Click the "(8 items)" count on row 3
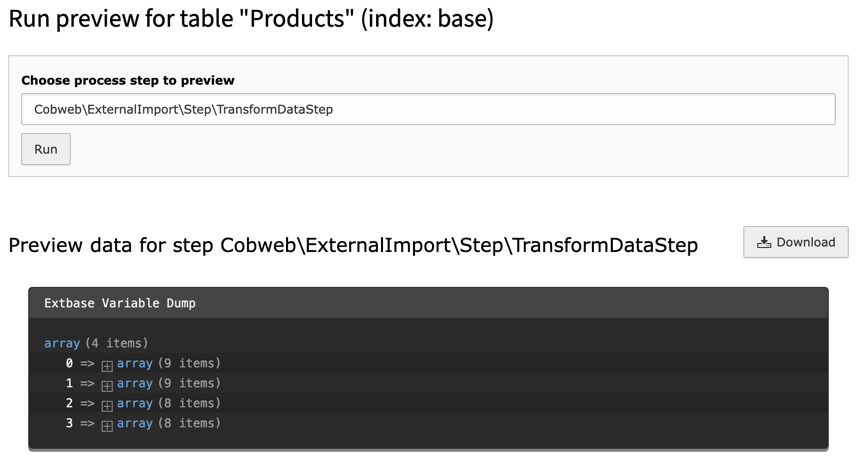This screenshot has height=468, width=861. click(x=189, y=423)
